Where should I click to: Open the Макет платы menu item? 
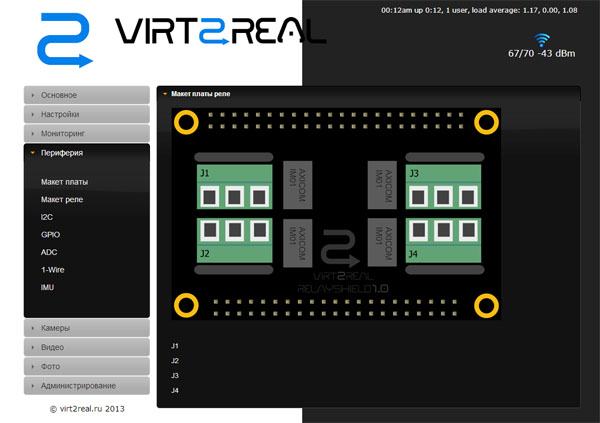(x=64, y=182)
